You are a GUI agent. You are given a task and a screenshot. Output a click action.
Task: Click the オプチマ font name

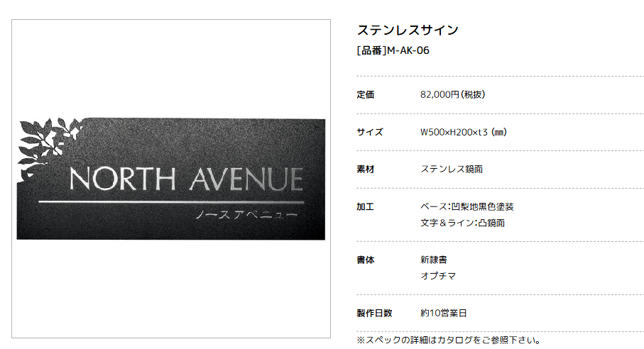438,276
